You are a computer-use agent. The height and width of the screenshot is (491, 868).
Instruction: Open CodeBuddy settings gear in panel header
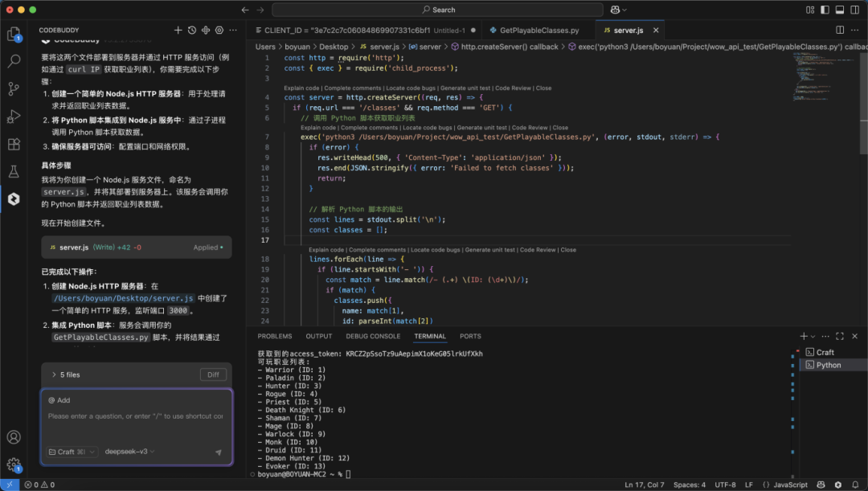tap(219, 31)
